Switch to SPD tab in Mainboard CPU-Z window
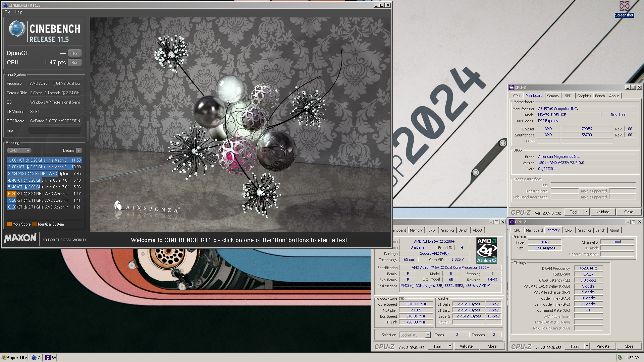The height and width of the screenshot is (362, 644). [568, 96]
